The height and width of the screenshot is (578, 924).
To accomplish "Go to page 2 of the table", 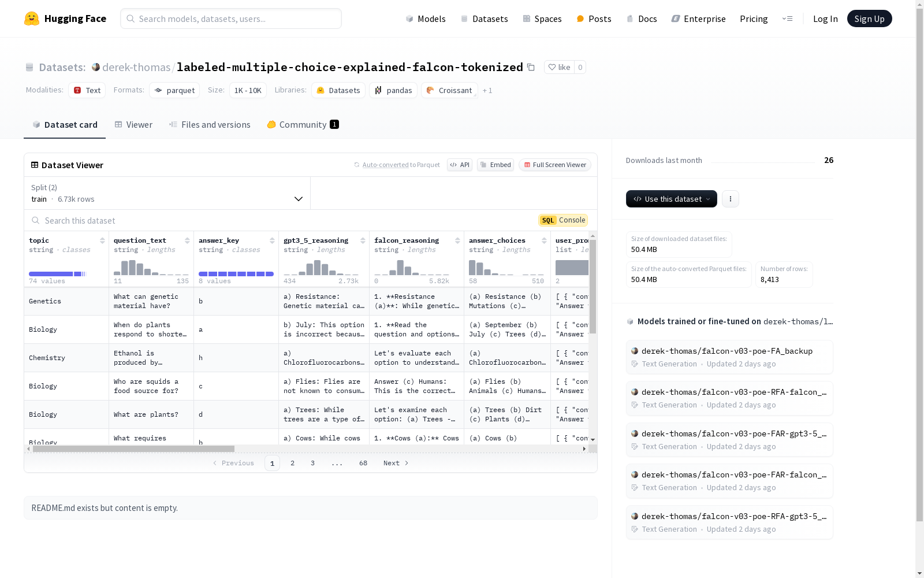I will pyautogui.click(x=293, y=463).
